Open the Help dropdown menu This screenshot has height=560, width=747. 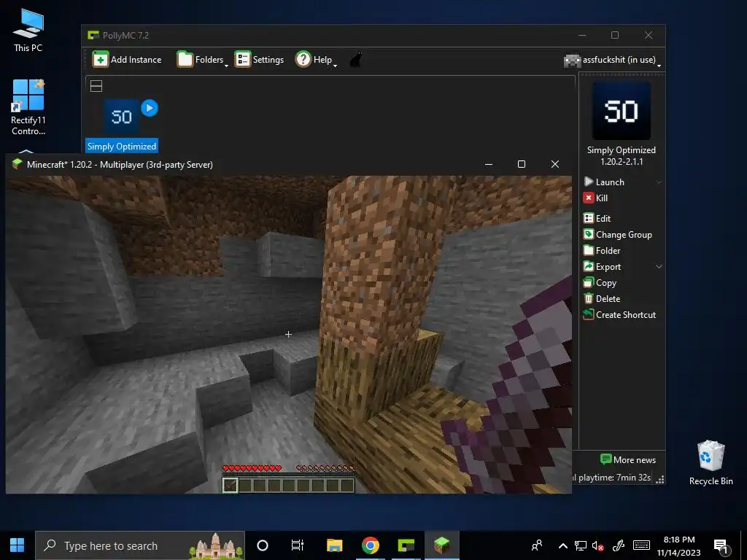[x=316, y=60]
